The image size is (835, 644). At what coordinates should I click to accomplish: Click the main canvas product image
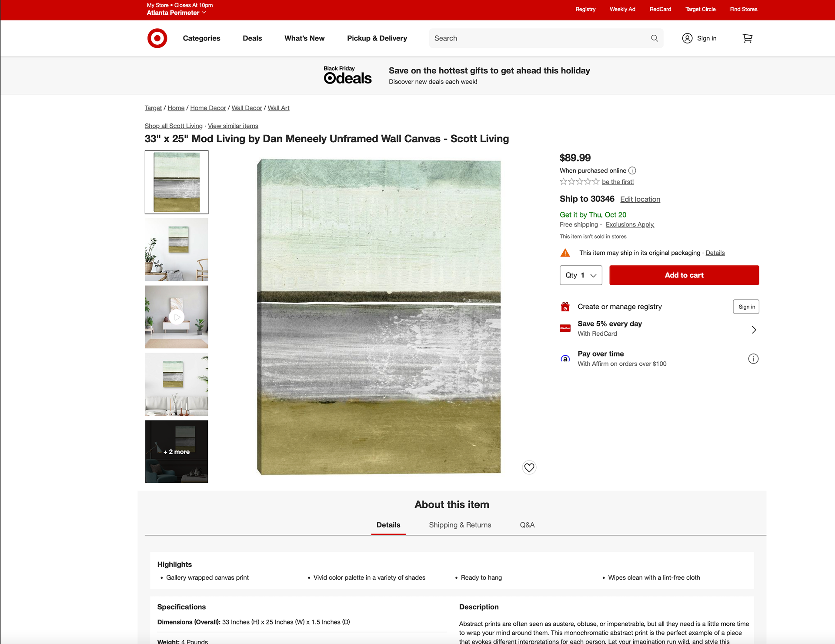click(378, 317)
